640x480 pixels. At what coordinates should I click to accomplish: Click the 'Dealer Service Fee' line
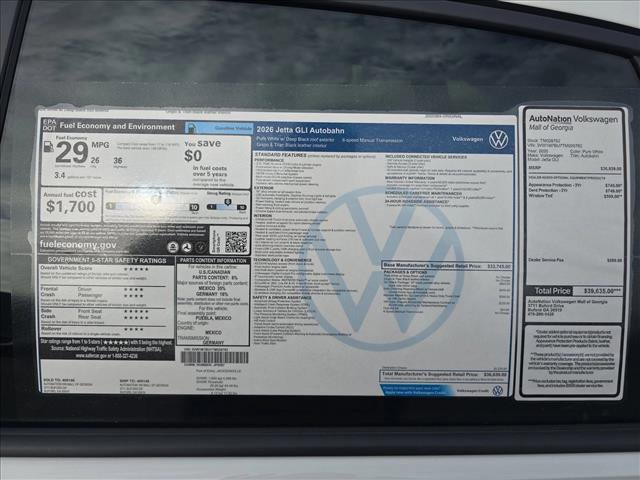pyautogui.click(x=575, y=260)
